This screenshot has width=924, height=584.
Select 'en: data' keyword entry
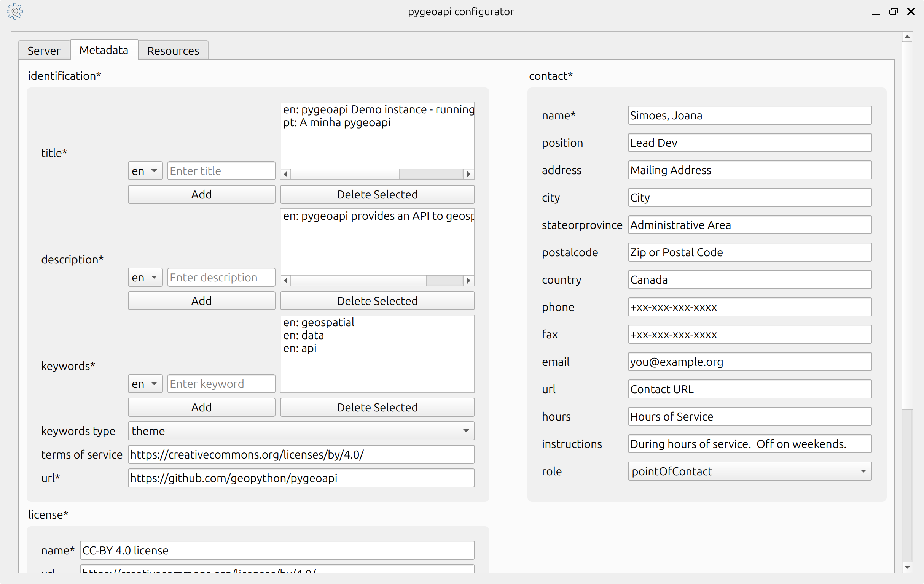[x=304, y=335]
